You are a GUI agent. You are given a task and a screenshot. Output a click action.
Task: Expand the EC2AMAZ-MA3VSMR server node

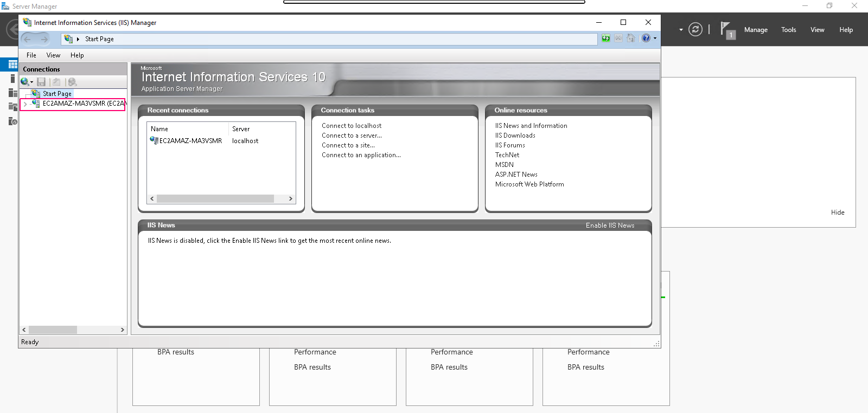pyautogui.click(x=25, y=104)
